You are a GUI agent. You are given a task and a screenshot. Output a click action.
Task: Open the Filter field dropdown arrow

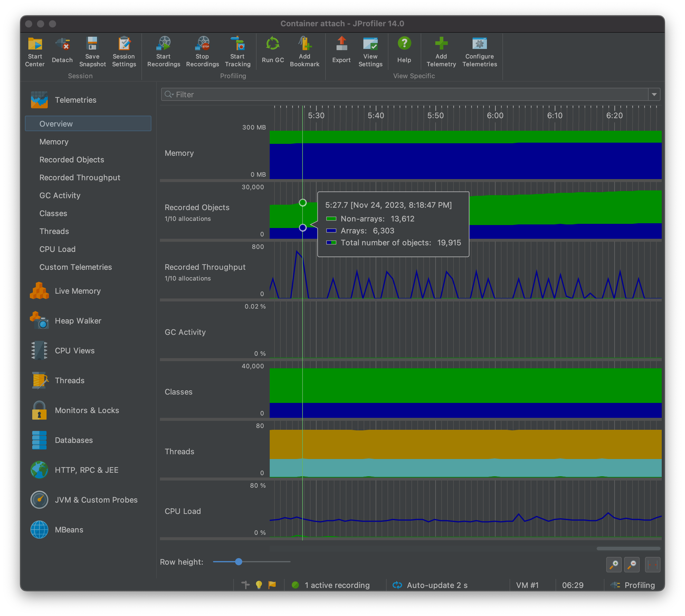click(x=654, y=94)
